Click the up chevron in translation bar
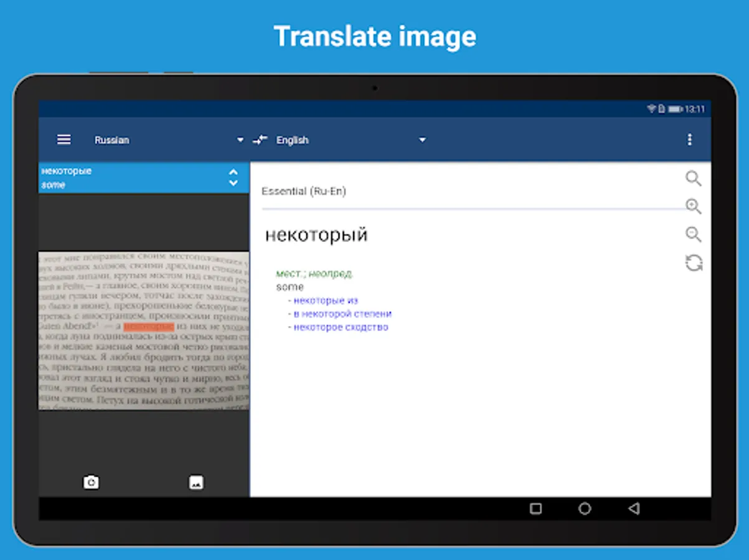This screenshot has height=560, width=749. click(x=233, y=172)
